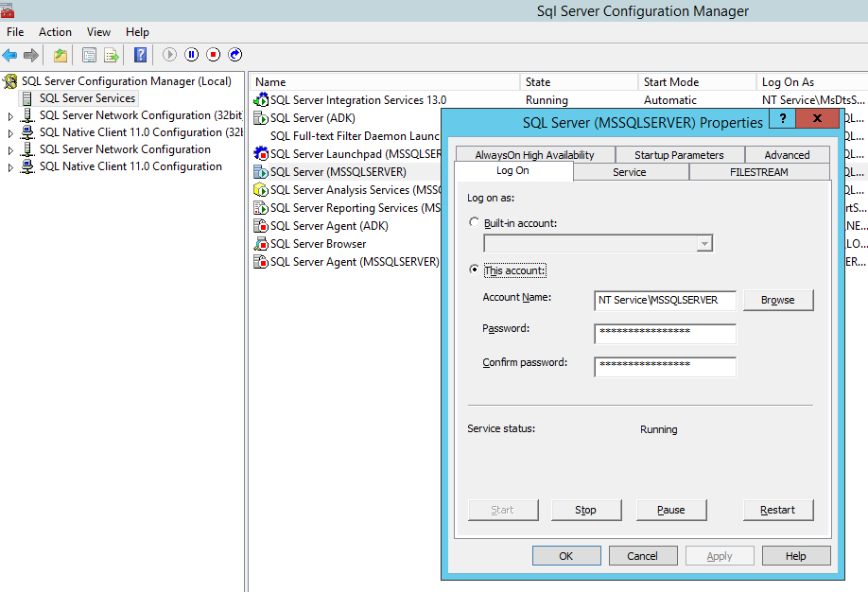Sort services by the State column header

tap(579, 82)
